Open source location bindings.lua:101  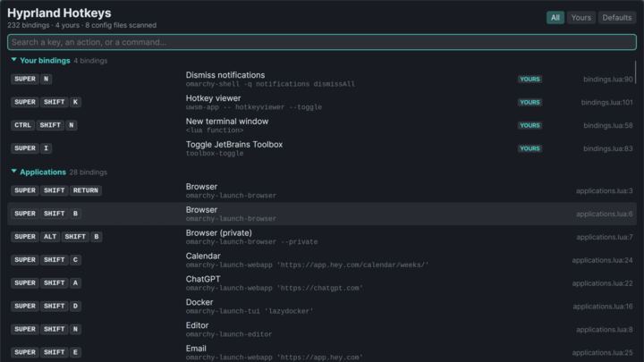click(606, 102)
